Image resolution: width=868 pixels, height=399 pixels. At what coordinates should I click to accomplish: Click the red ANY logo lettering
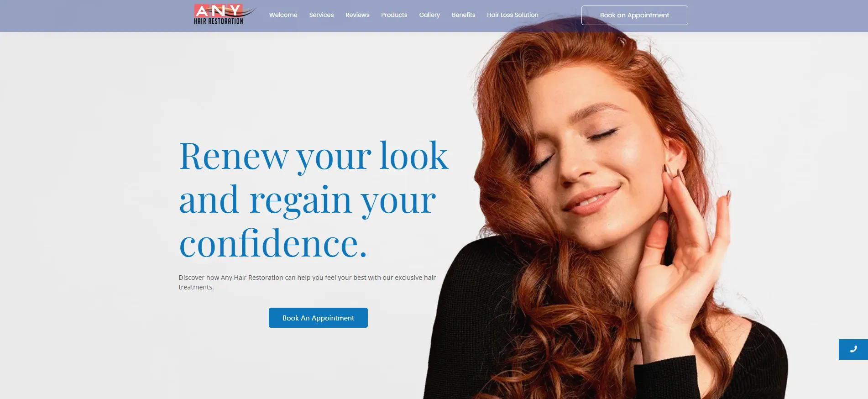218,10
